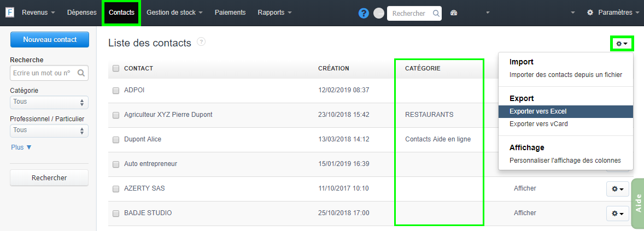644x231 pixels.
Task: Open Agriculteur XYZ Pierre Dupont contact
Action: point(168,115)
